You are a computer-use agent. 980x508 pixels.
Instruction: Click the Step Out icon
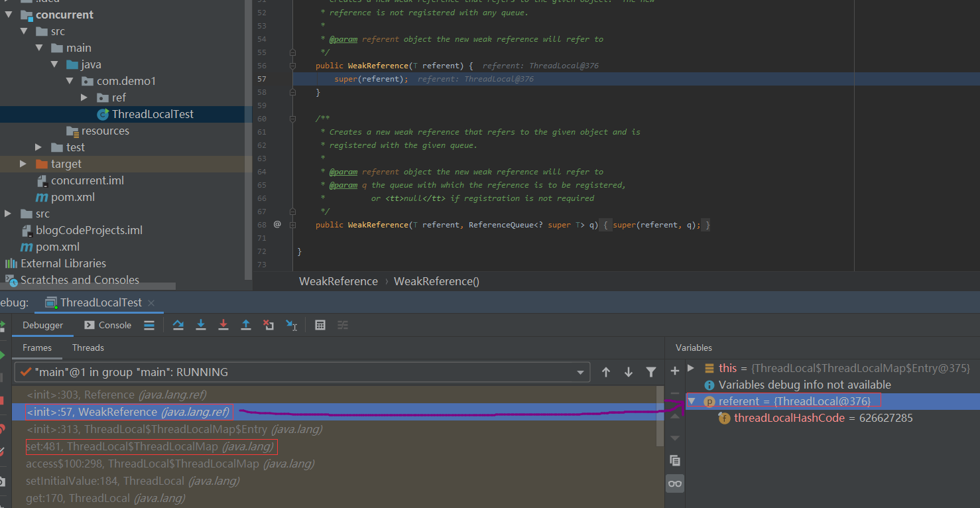point(246,325)
